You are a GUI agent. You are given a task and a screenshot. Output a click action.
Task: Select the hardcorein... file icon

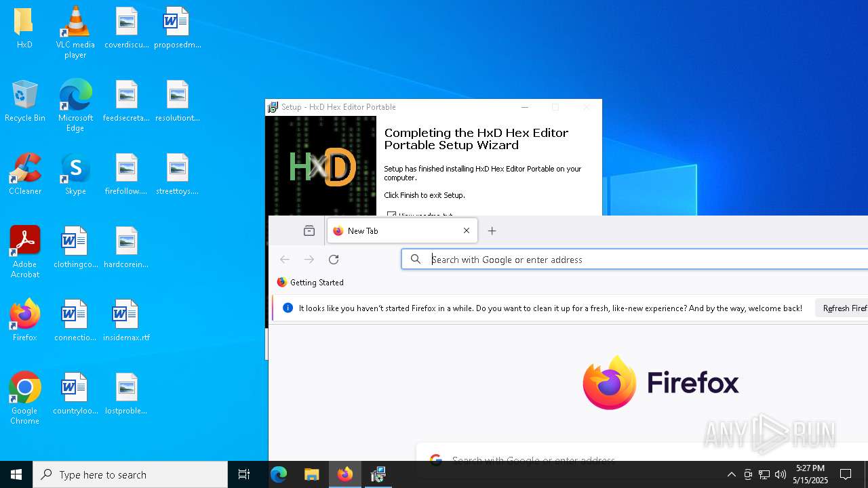(x=126, y=247)
